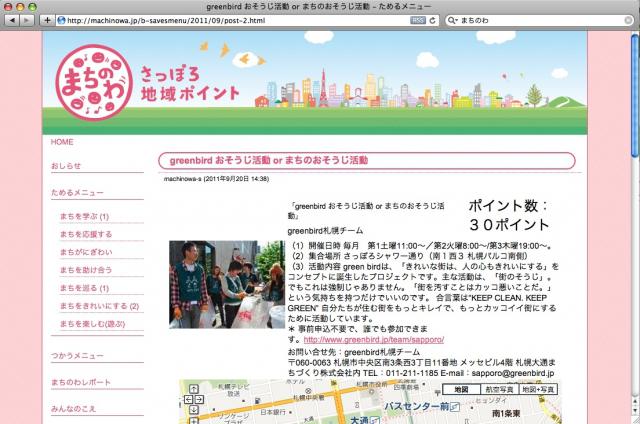
Task: Focus the まちのわ search field
Action: pyautogui.click(x=540, y=20)
